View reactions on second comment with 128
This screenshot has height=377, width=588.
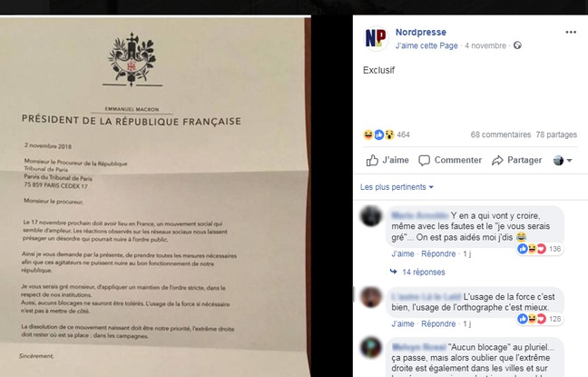tap(539, 319)
